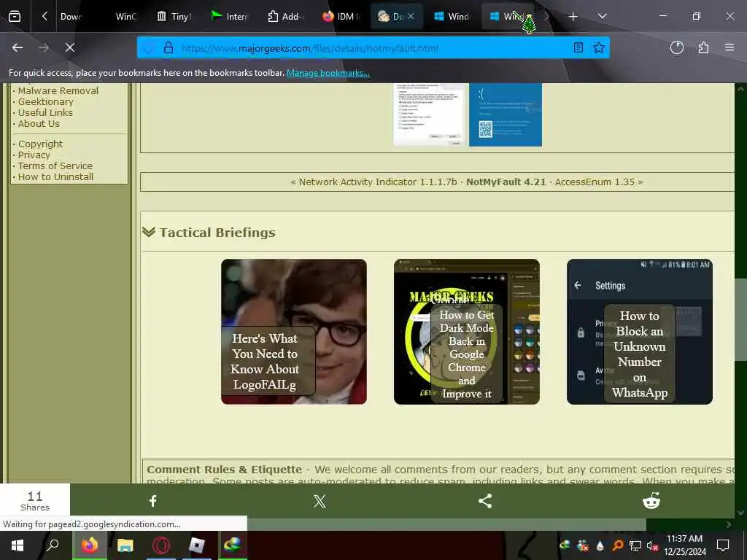This screenshot has height=560, width=747.
Task: Open the Block Unknown Number WhatsApp card
Action: (640, 332)
